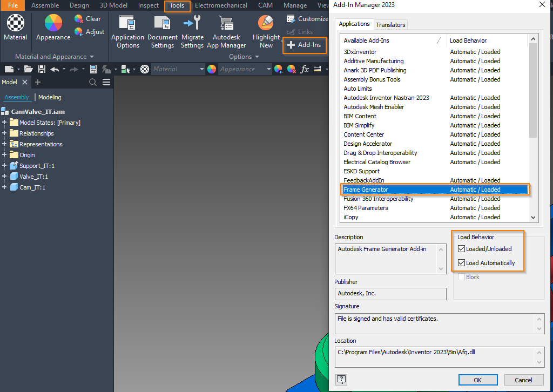Click the Clear appearance tool

(87, 19)
